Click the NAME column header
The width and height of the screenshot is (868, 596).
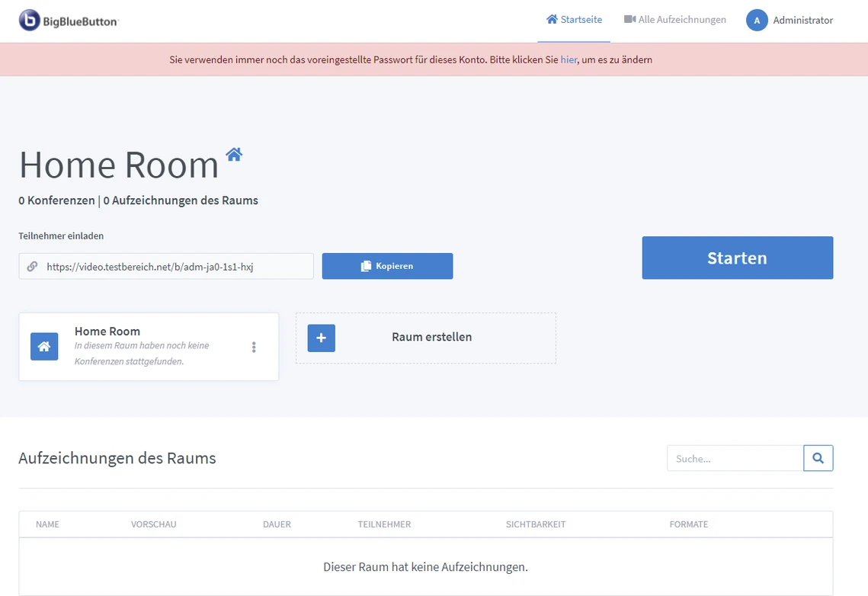pos(47,524)
